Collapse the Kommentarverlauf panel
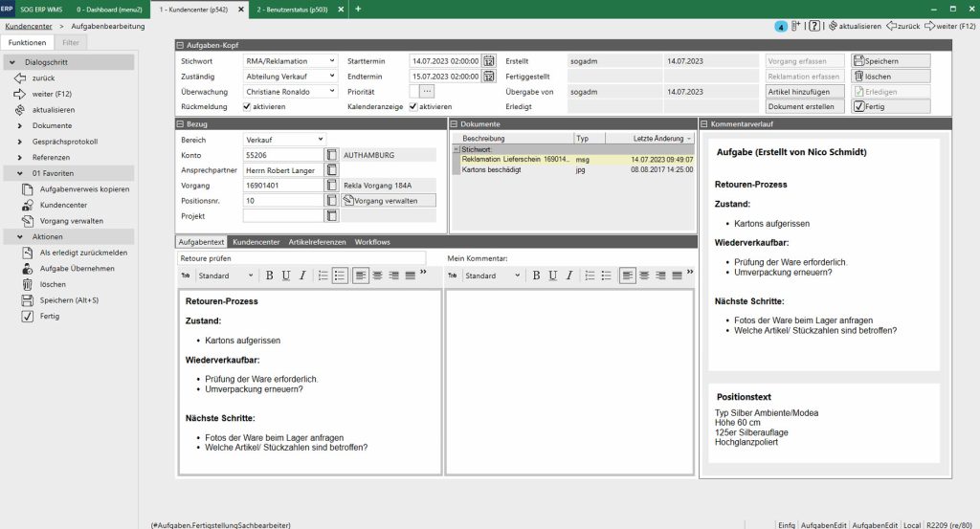Viewport: 980px width, 529px height. click(704, 124)
